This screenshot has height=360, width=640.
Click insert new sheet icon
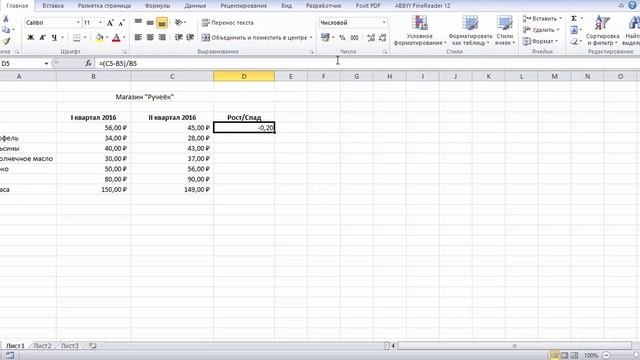(x=93, y=346)
